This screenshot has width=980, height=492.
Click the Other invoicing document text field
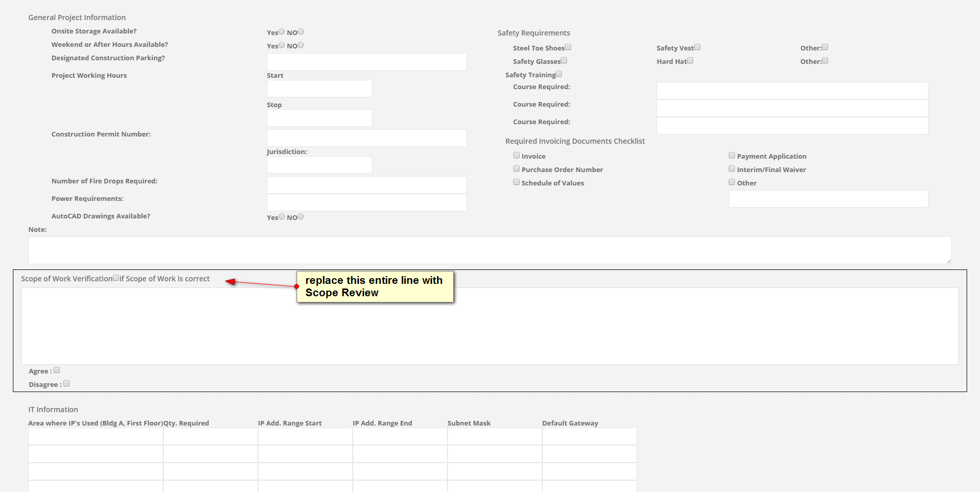click(x=828, y=199)
